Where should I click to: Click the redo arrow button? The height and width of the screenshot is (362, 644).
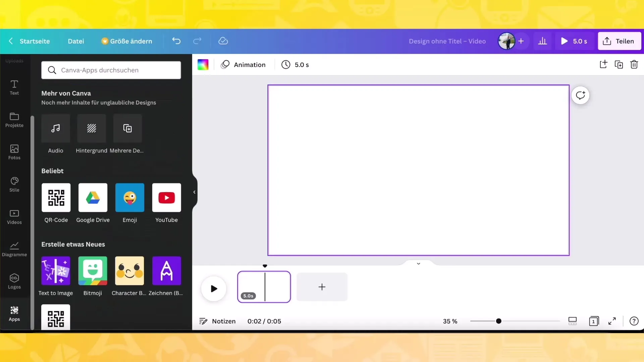point(198,41)
